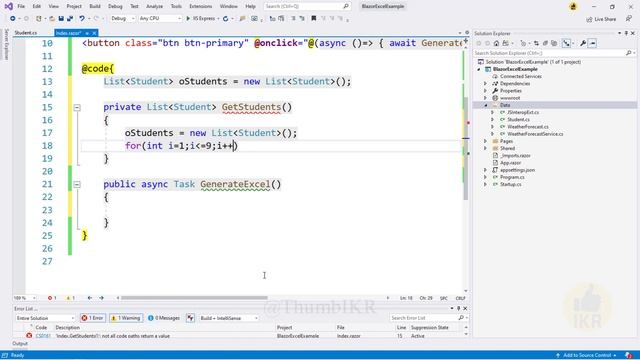The image size is (640, 360).
Task: Click the error filter icon in Error List
Action: click(x=190, y=318)
